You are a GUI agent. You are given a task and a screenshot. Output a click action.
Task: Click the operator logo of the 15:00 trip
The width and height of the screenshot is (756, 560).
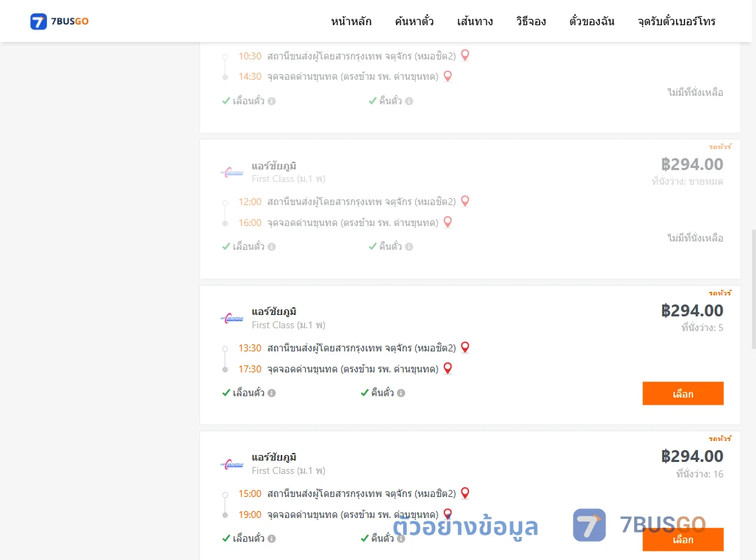tap(232, 465)
